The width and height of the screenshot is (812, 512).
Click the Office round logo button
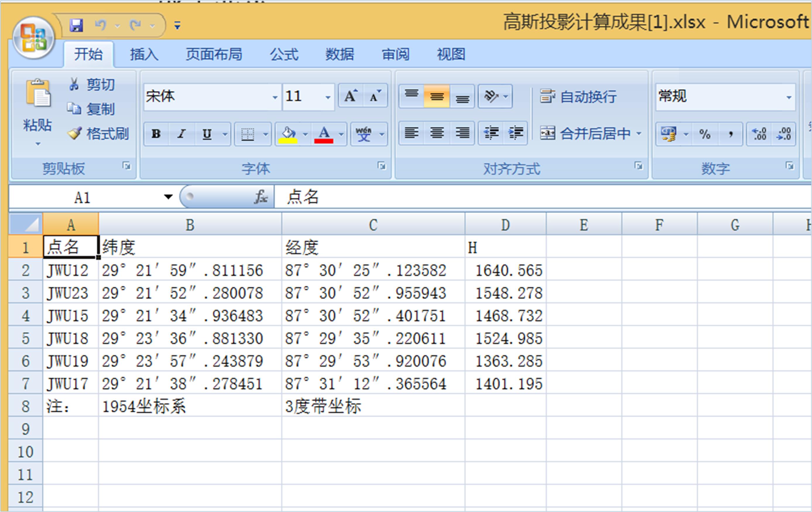pyautogui.click(x=33, y=38)
